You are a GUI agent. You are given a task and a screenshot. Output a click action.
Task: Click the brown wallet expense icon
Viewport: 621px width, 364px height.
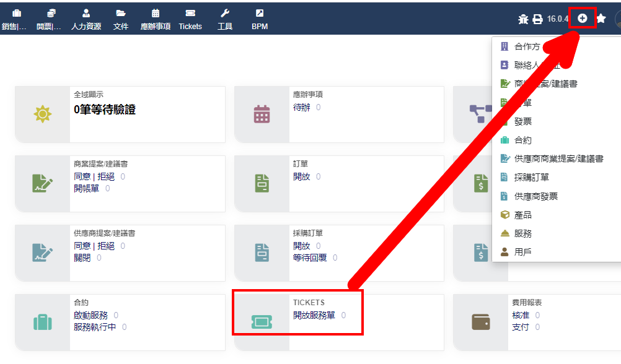(x=481, y=322)
